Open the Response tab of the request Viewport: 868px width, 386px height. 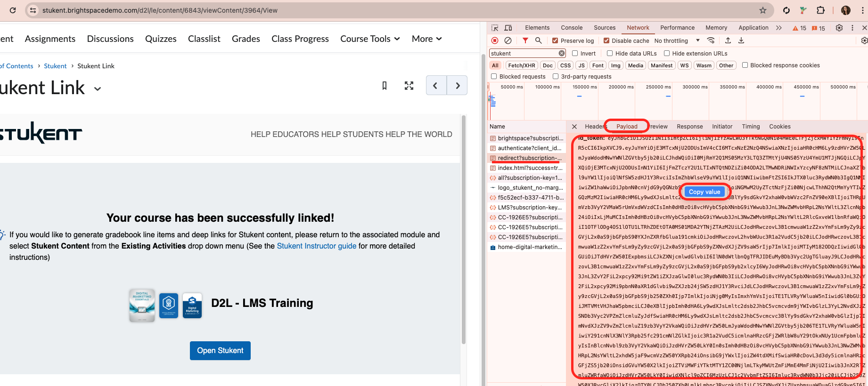pyautogui.click(x=689, y=127)
